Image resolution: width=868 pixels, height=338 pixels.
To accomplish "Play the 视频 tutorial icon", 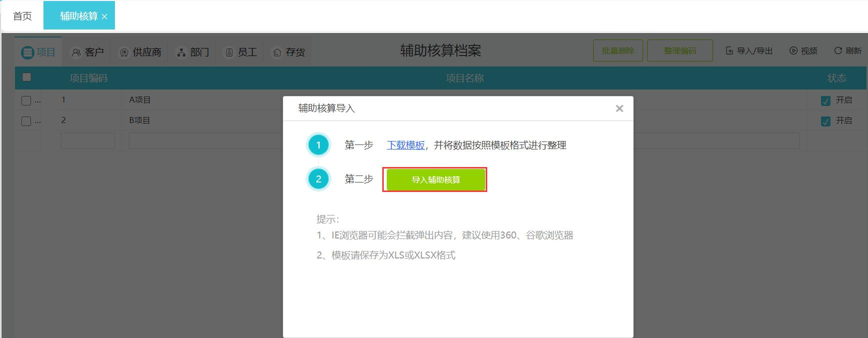I will coord(803,50).
